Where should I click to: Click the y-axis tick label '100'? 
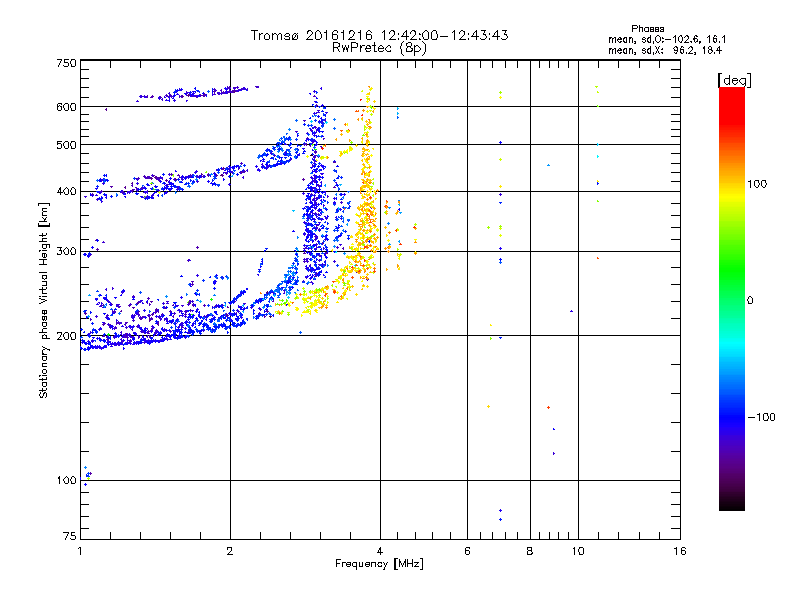pos(66,480)
